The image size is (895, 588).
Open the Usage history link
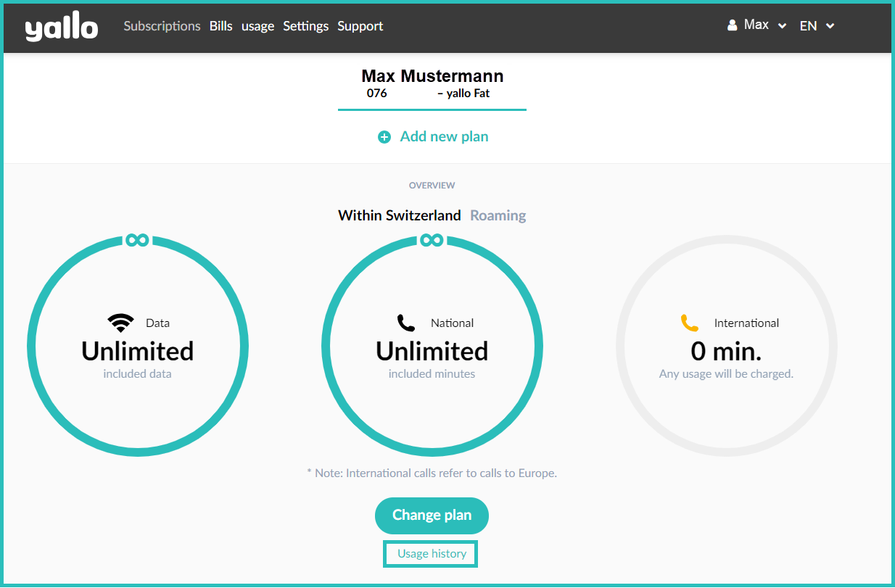point(430,554)
